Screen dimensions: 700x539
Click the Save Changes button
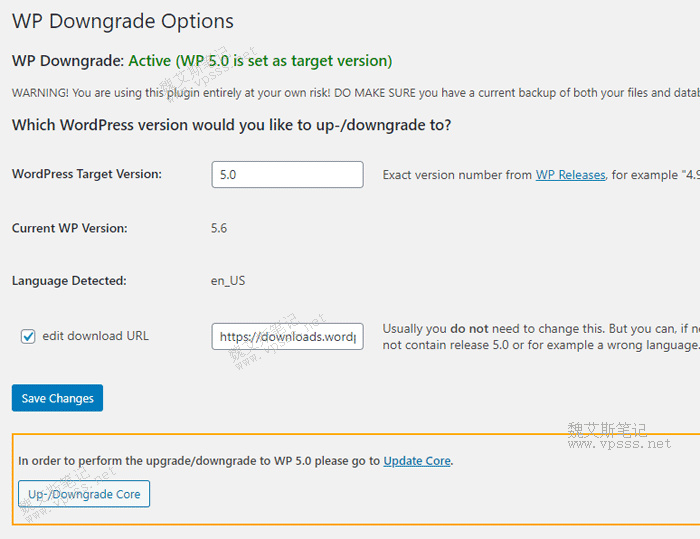pyautogui.click(x=57, y=398)
